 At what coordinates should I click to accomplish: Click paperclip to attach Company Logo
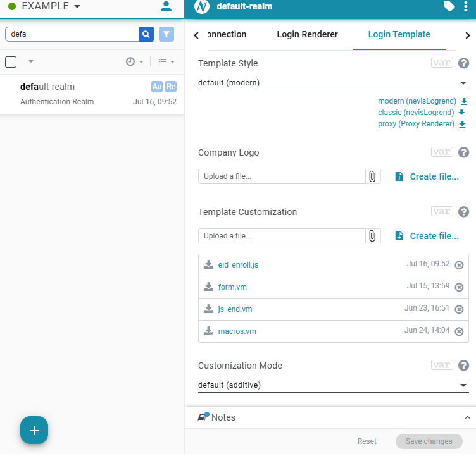pos(372,176)
